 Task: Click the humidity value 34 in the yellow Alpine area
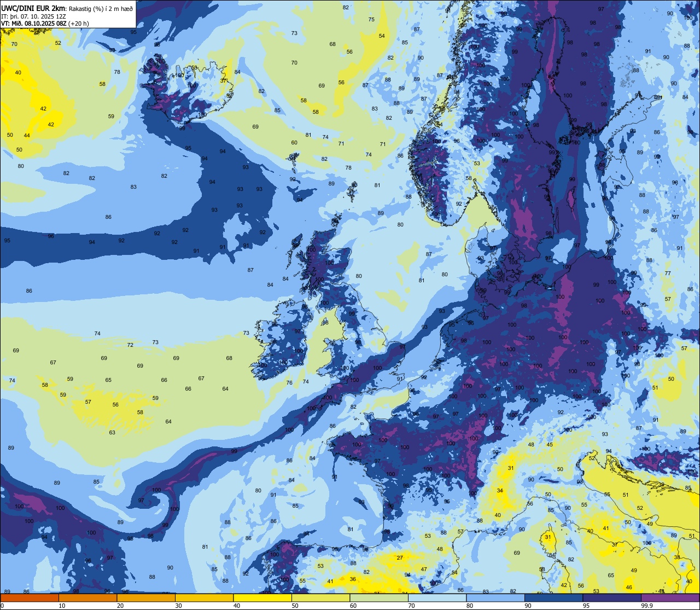(x=500, y=490)
